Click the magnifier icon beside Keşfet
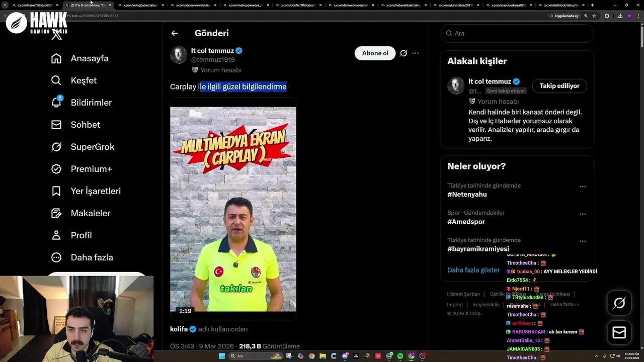Screen dimensions: 644x362 (56, 80)
